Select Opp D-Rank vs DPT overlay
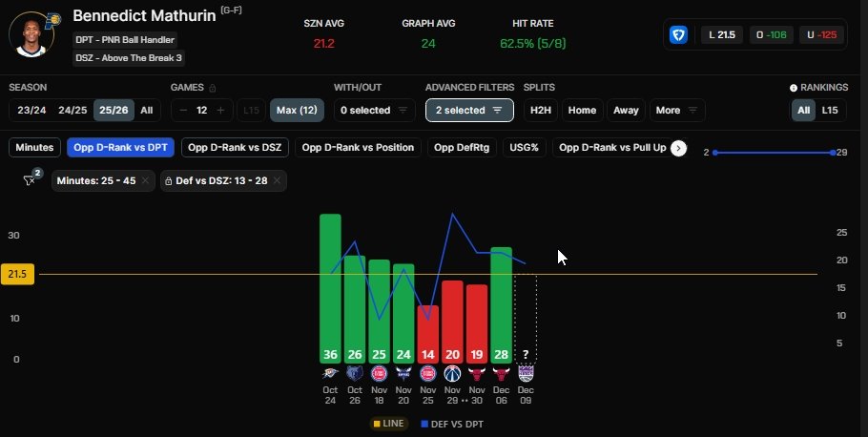The image size is (868, 437). (121, 148)
